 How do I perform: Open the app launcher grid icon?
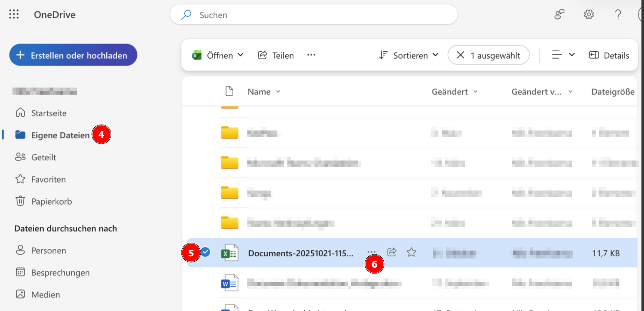(x=14, y=15)
